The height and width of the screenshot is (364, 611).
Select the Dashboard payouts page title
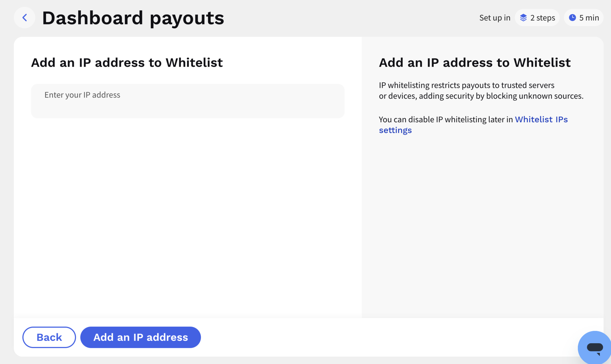coord(133,18)
